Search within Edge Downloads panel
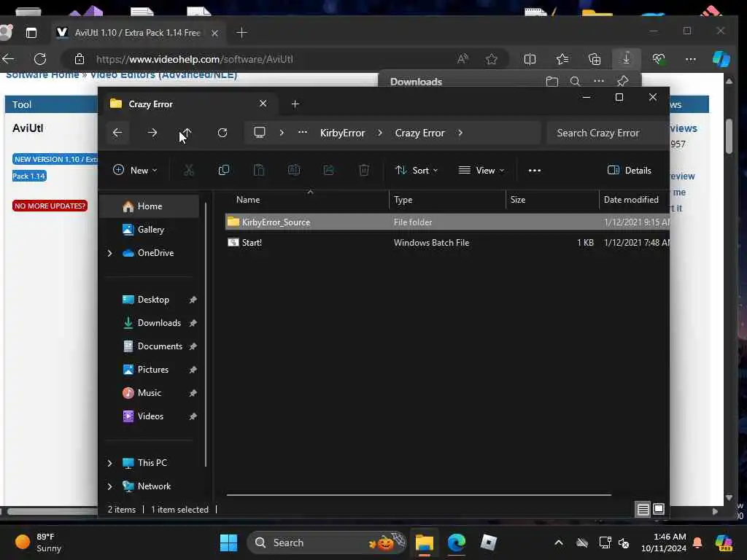The width and height of the screenshot is (747, 560). coord(575,82)
